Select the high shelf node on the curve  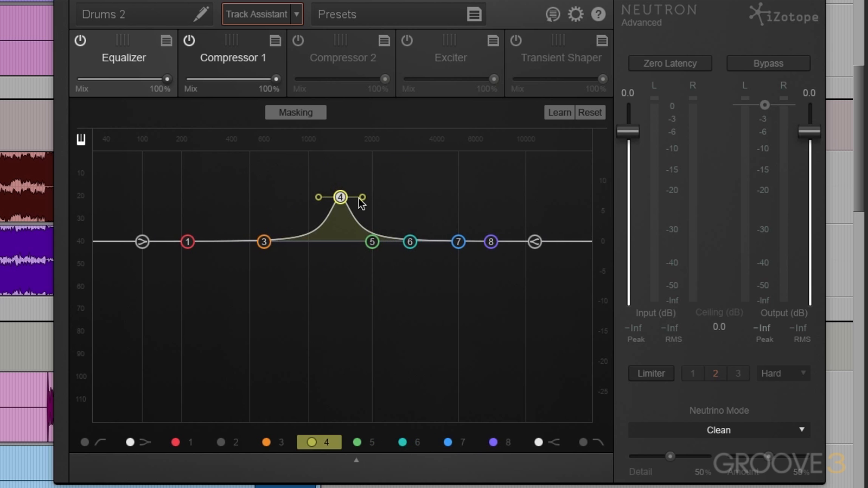534,242
